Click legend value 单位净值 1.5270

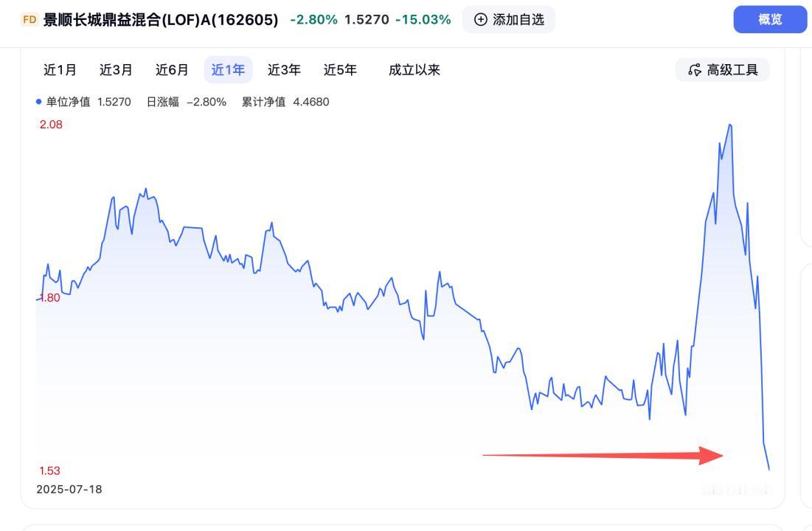pos(88,102)
